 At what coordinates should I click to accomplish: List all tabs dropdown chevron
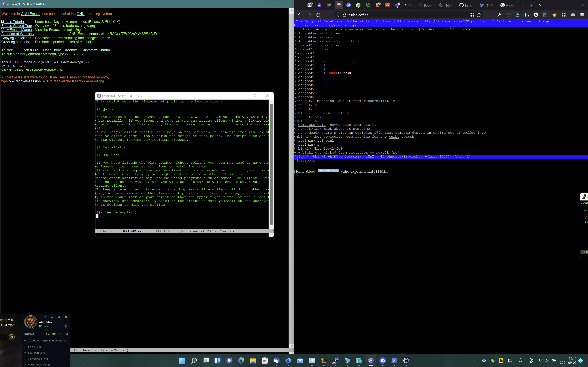point(541,5)
